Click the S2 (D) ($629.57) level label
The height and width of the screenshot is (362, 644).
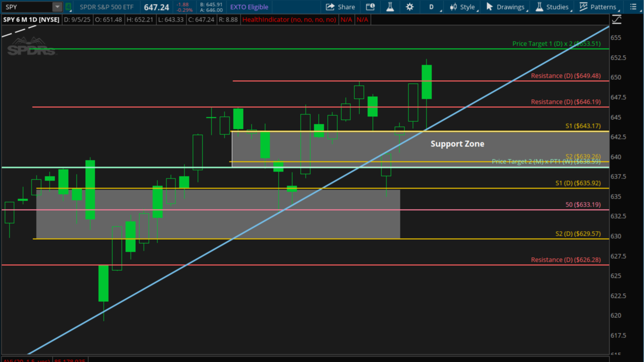click(x=578, y=234)
